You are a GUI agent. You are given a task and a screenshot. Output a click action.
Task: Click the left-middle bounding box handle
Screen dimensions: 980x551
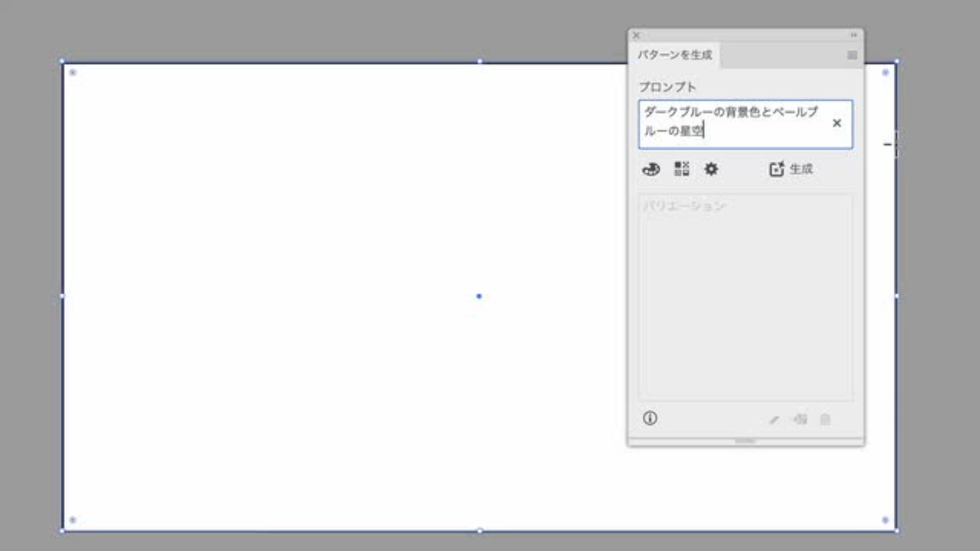(x=62, y=296)
